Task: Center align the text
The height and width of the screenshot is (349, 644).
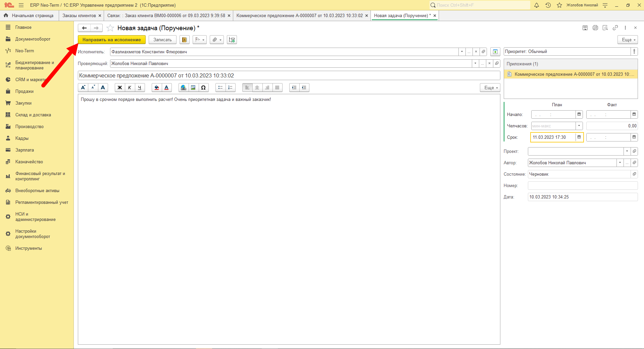Action: pyautogui.click(x=257, y=88)
